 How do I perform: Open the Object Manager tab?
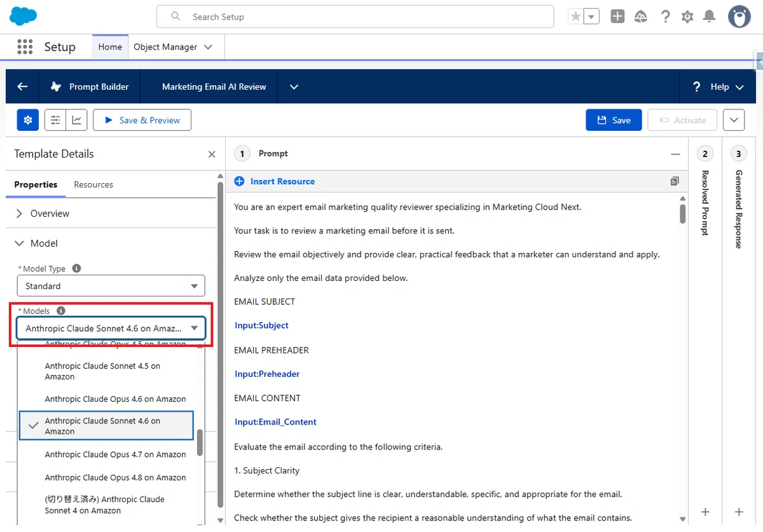tap(165, 47)
